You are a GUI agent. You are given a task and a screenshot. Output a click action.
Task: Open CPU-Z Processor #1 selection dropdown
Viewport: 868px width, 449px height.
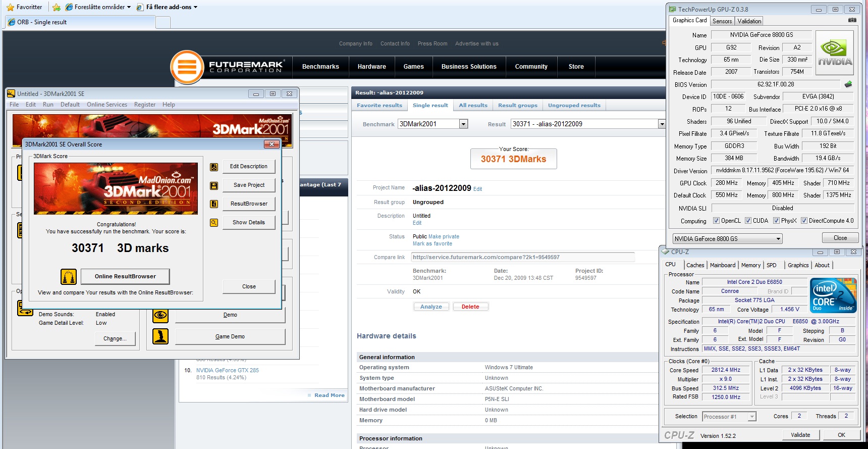click(x=752, y=417)
